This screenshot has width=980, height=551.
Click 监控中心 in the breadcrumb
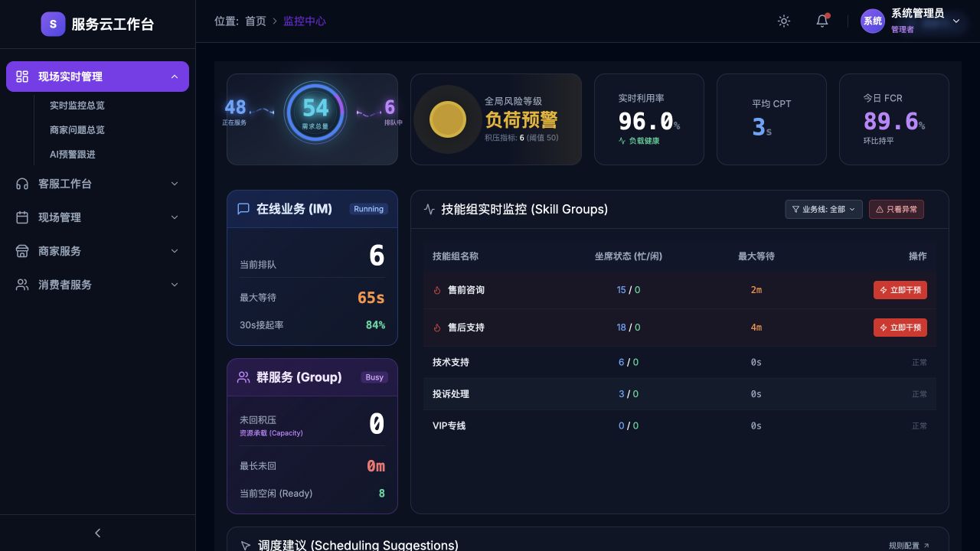[305, 21]
